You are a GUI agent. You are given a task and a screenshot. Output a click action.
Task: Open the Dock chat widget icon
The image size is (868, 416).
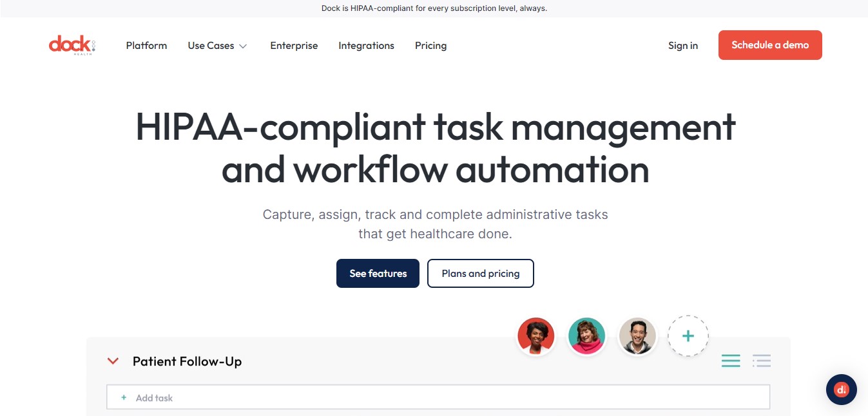coord(841,390)
